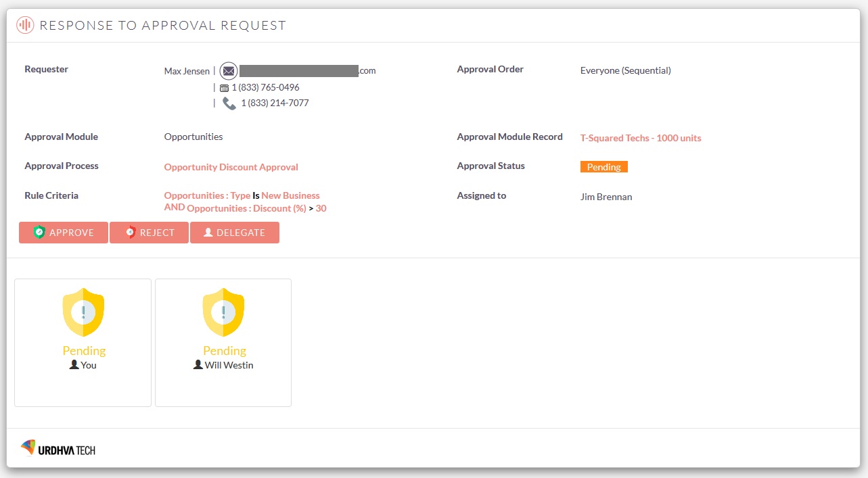Click the Pending text in Will Westin card
The image size is (868, 478).
coord(225,350)
